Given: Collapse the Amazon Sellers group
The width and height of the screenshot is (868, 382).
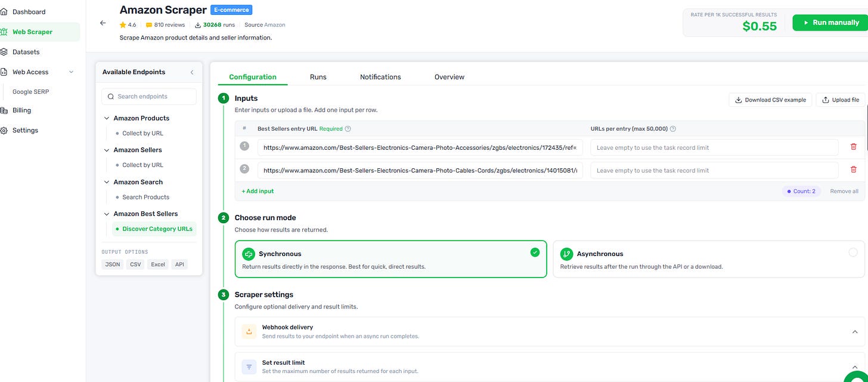Looking at the screenshot, I should (107, 150).
